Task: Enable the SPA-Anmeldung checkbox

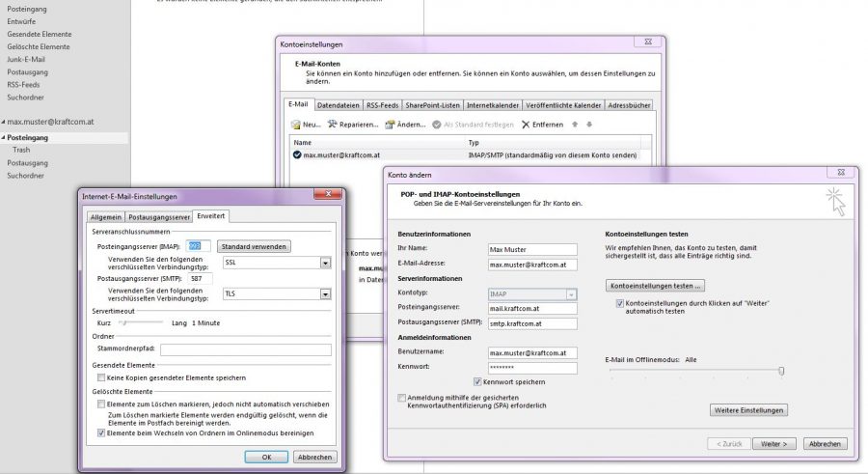Action: pyautogui.click(x=402, y=398)
